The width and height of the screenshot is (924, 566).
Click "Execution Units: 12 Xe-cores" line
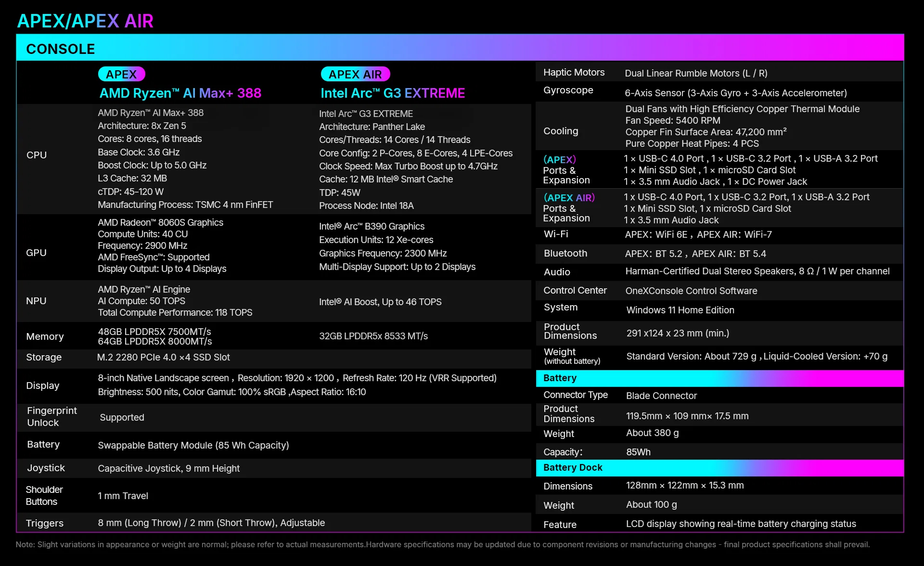pyautogui.click(x=376, y=240)
